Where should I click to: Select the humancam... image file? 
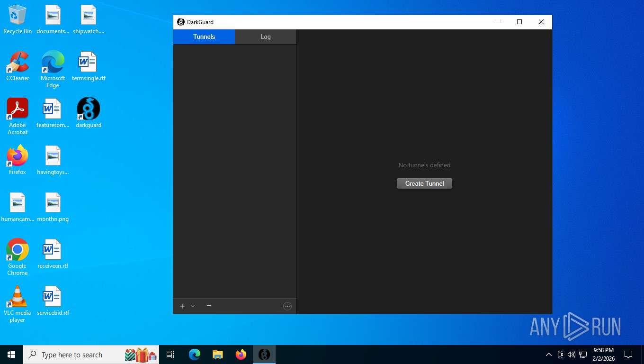coord(18,207)
